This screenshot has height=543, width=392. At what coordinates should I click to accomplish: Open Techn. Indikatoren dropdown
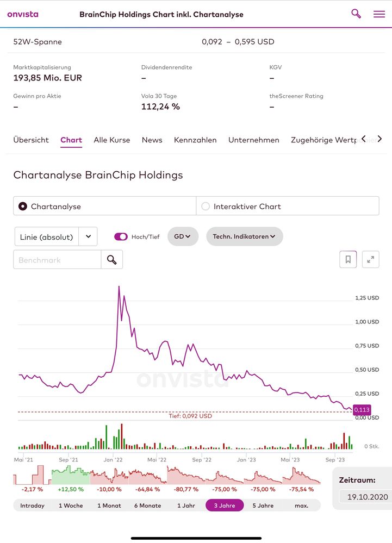point(245,236)
